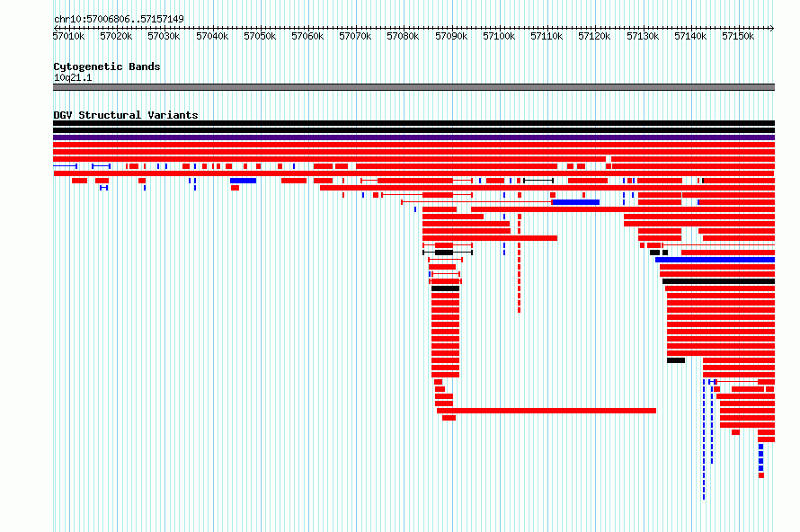Click the blue variant bar near 57115k
Image resolution: width=800 pixels, height=532 pixels.
(x=576, y=202)
